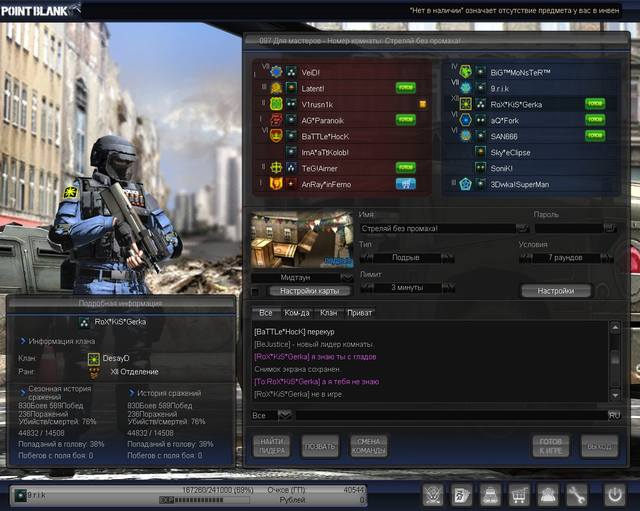Click the edit icon beside room name
The width and height of the screenshot is (640, 511).
point(522,228)
